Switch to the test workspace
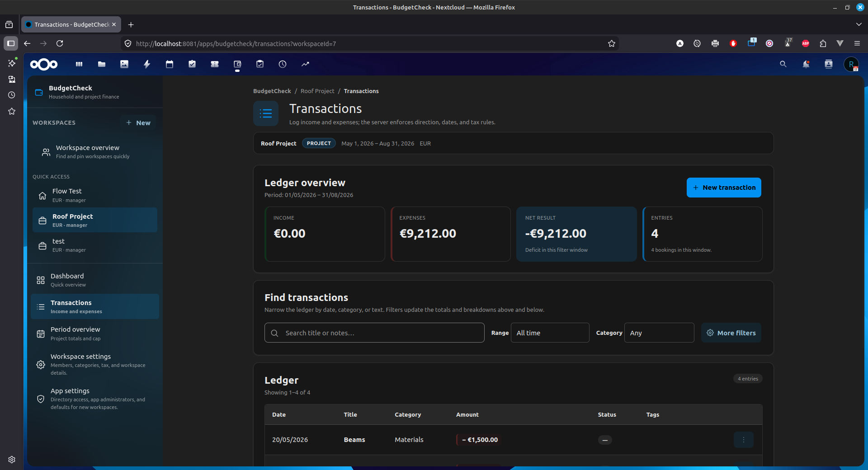The width and height of the screenshot is (868, 470). click(95, 245)
